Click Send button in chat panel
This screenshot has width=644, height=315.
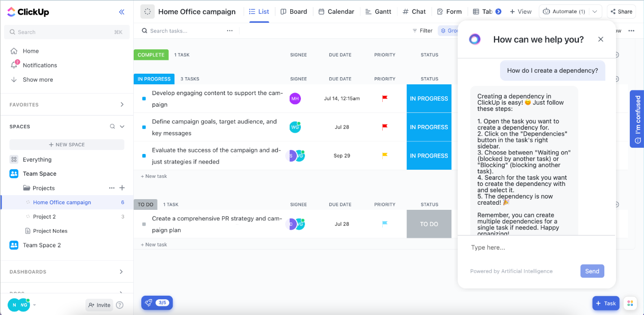[592, 271]
